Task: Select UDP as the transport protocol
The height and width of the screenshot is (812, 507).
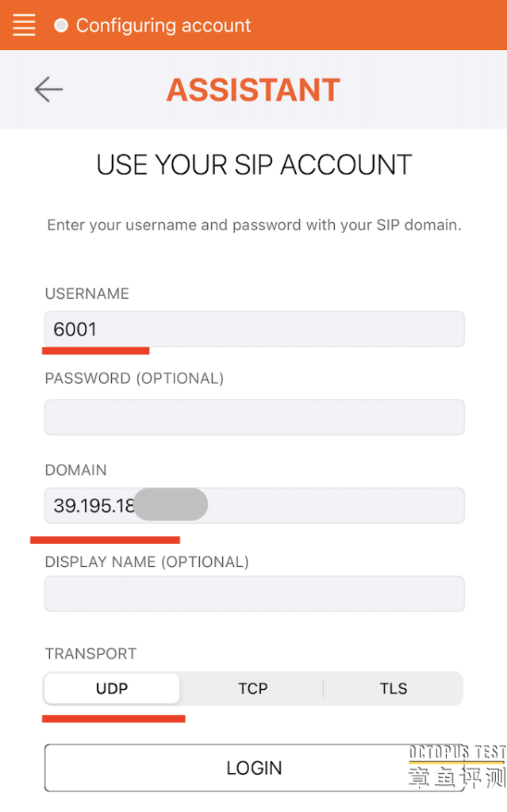Action: pos(111,688)
